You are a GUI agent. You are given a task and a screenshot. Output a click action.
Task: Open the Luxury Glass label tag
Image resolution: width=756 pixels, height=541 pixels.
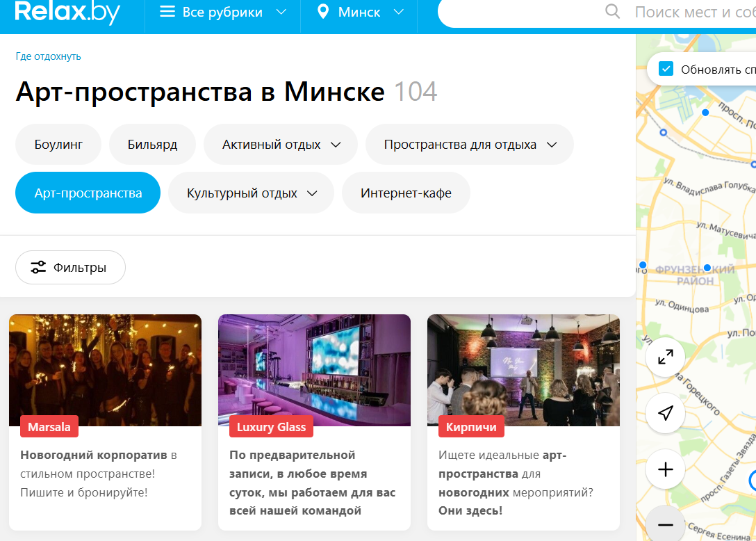[x=271, y=427]
